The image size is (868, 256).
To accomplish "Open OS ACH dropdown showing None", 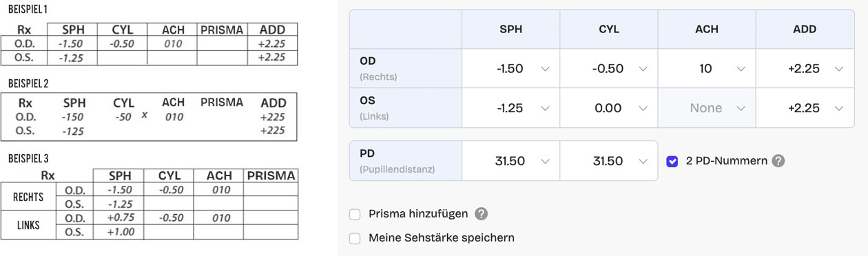I will coord(707,108).
